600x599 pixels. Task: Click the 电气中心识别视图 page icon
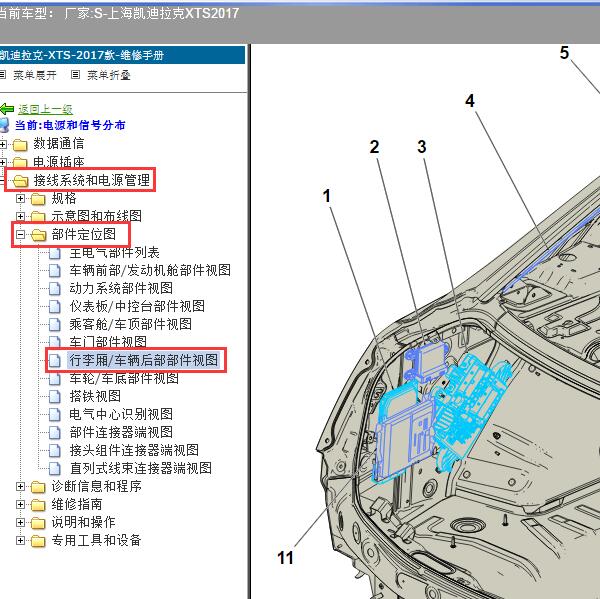(x=55, y=415)
